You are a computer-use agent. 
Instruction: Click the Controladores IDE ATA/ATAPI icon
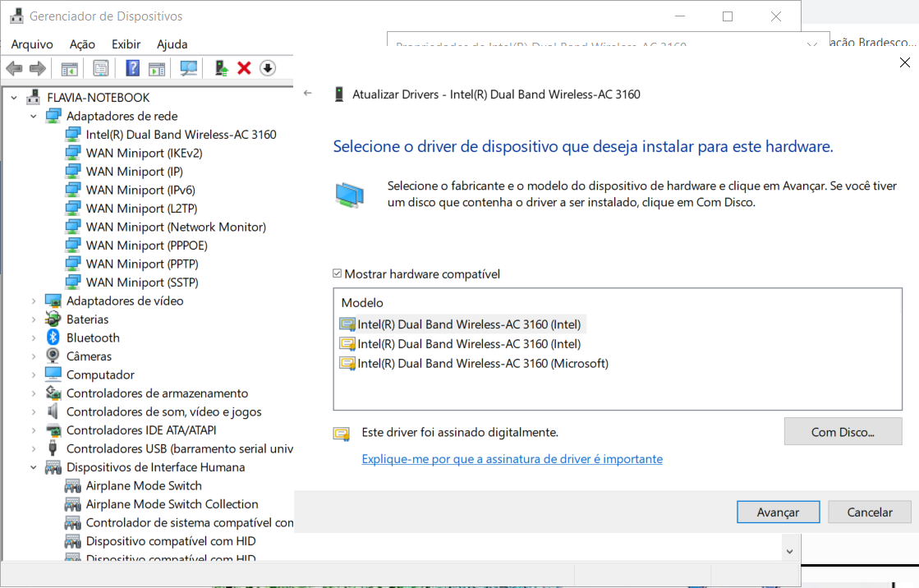pyautogui.click(x=53, y=430)
